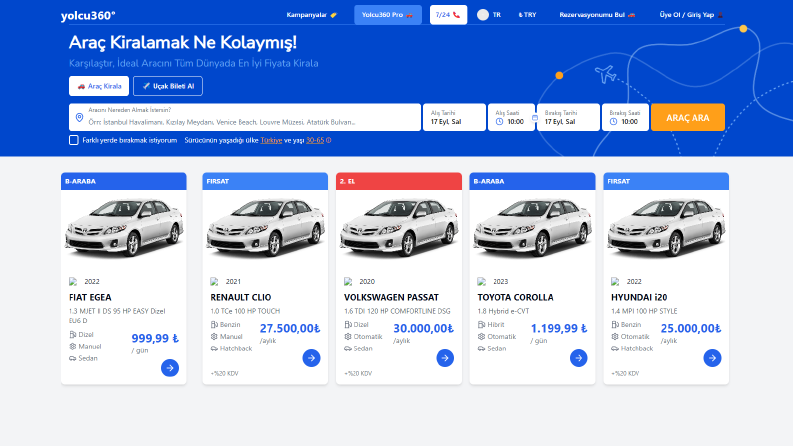Open Rezervasyonumu Bul
This screenshot has height=446, width=793.
[597, 15]
